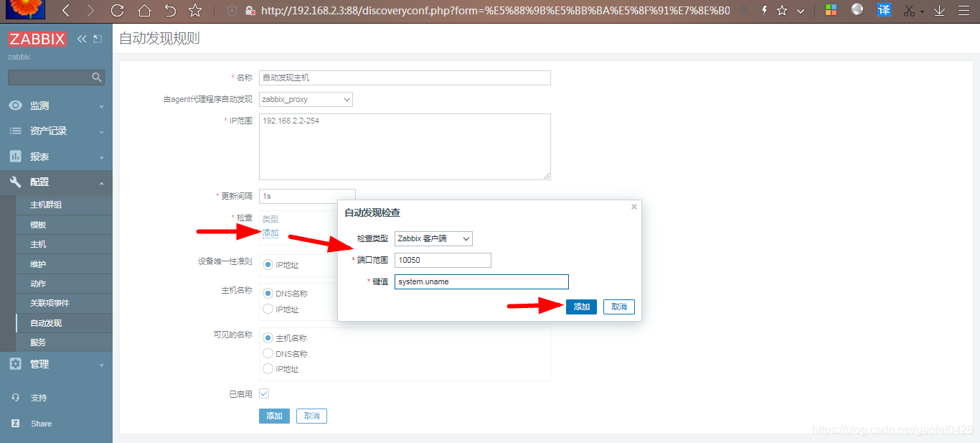Click the IP范围 textarea

[x=405, y=146]
